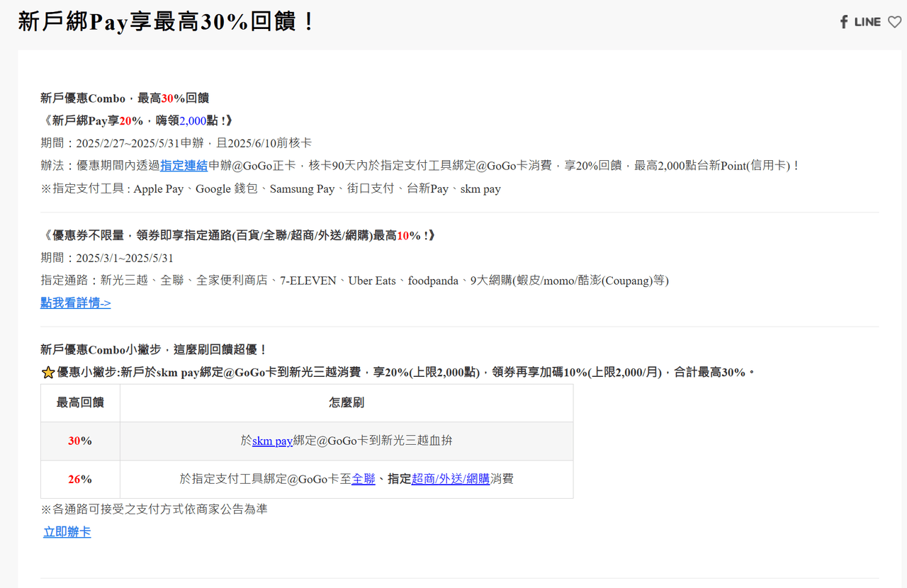This screenshot has height=588, width=907.
Task: Click the period line with 2025/6/10前核卡
Action: (x=176, y=143)
